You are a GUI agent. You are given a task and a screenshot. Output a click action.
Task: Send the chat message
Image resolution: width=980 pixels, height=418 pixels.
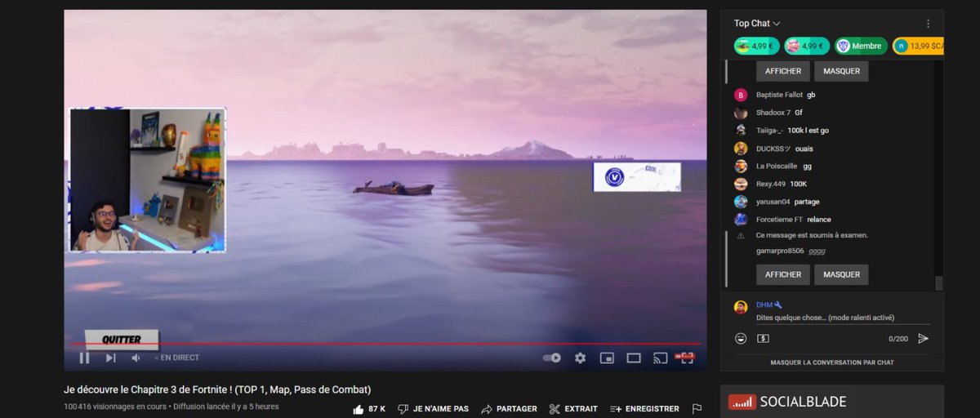923,338
